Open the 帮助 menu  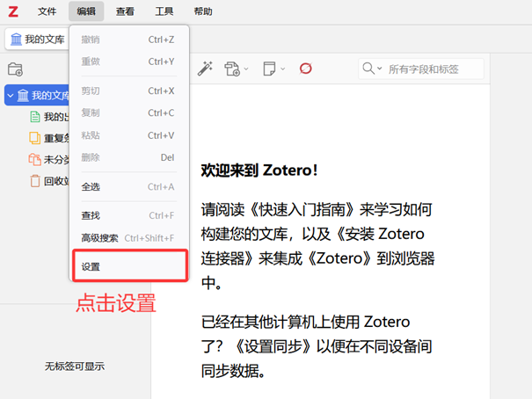(203, 11)
